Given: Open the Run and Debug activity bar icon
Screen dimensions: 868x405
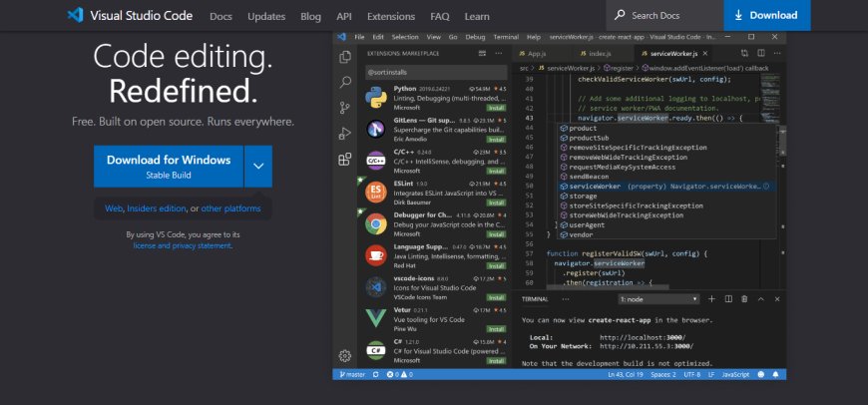Looking at the screenshot, I should pyautogui.click(x=345, y=134).
